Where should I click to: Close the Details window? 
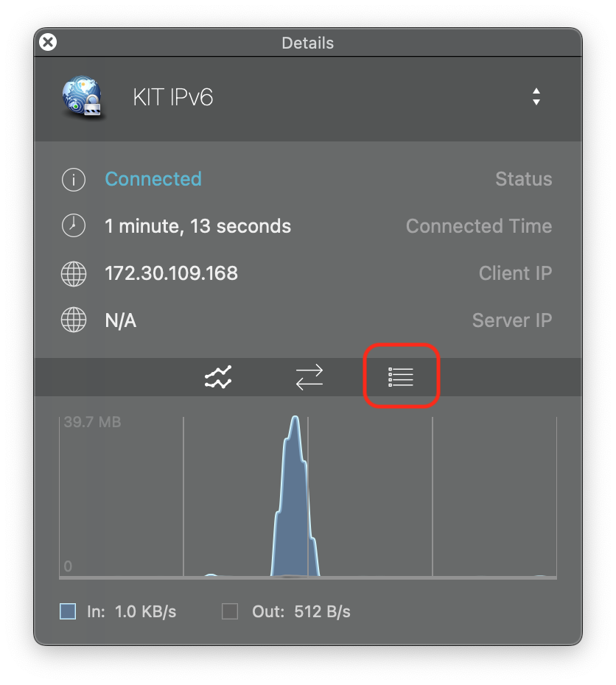coord(48,43)
